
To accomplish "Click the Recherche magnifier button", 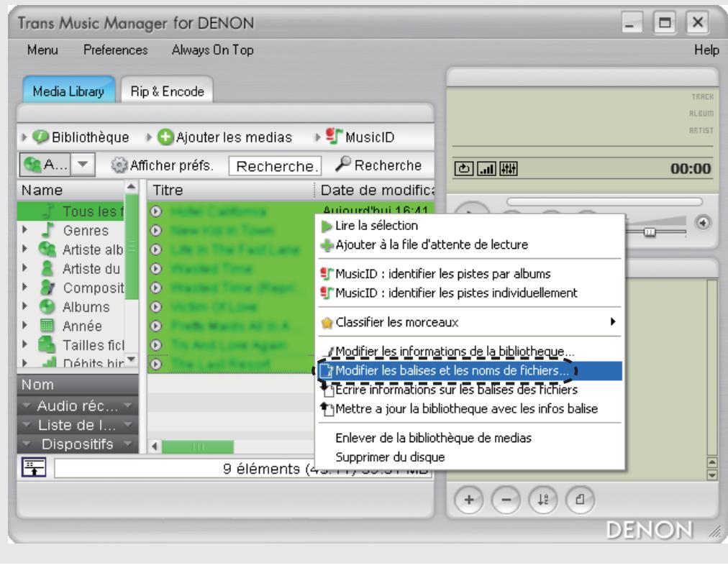I will tap(378, 165).
